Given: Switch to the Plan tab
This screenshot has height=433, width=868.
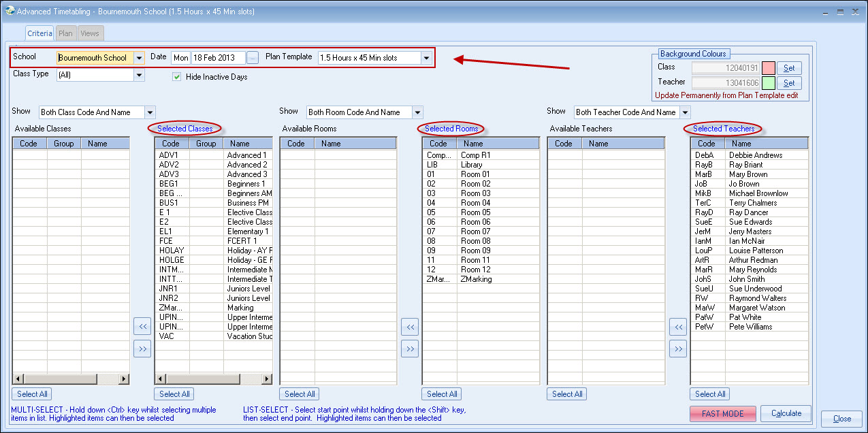Looking at the screenshot, I should [x=65, y=33].
